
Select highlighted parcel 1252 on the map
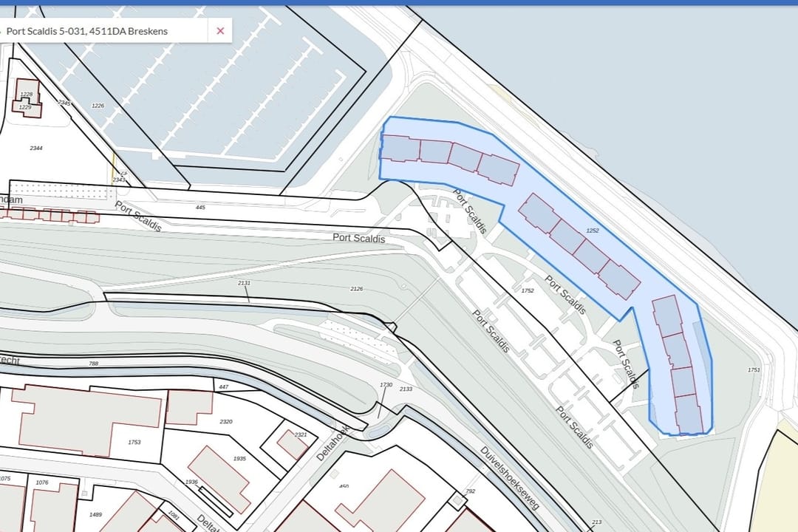pyautogui.click(x=592, y=231)
